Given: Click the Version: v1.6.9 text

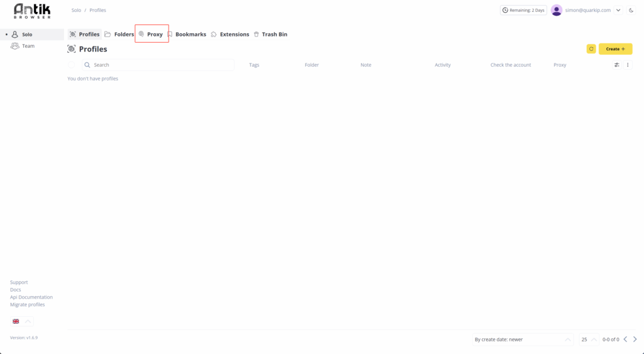Looking at the screenshot, I should click(x=24, y=338).
